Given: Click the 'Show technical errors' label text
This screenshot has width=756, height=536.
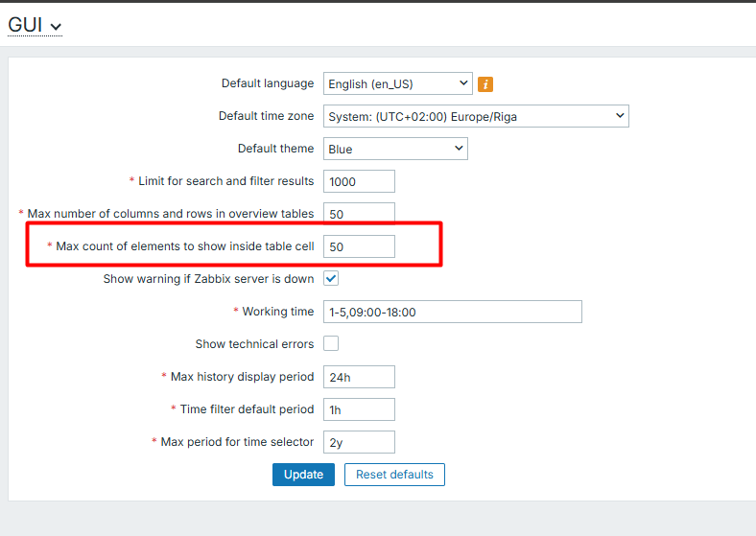Looking at the screenshot, I should coord(254,343).
